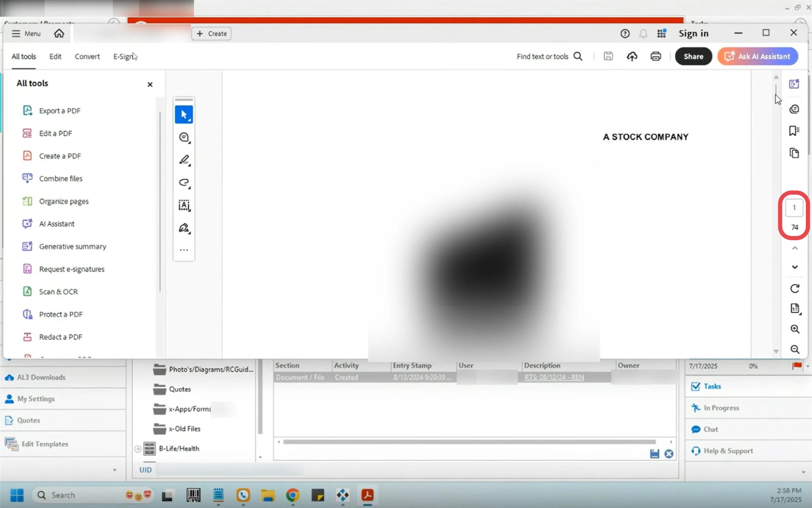This screenshot has width=812, height=508.
Task: Zoom out of the document
Action: tap(795, 349)
